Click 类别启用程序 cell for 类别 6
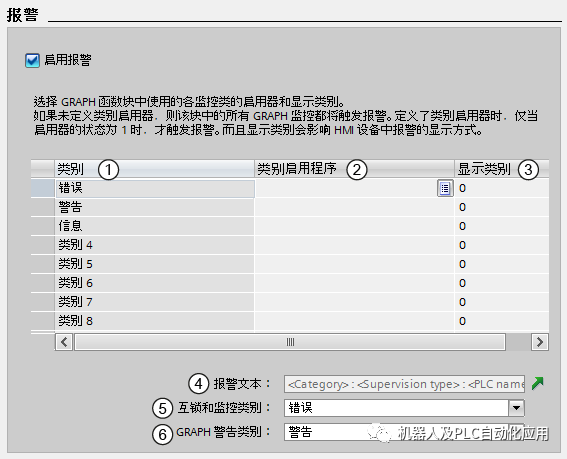 point(354,283)
